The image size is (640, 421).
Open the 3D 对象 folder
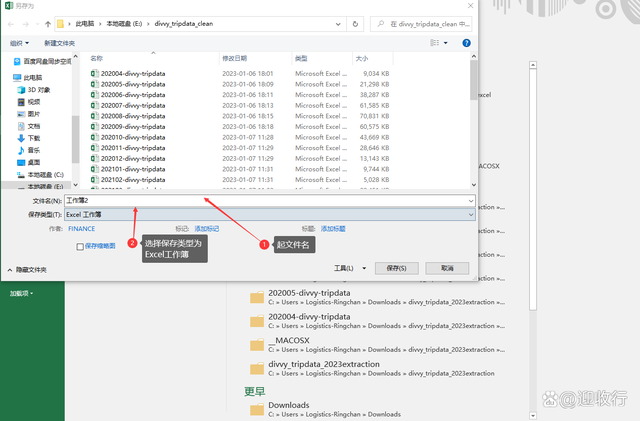point(34,90)
